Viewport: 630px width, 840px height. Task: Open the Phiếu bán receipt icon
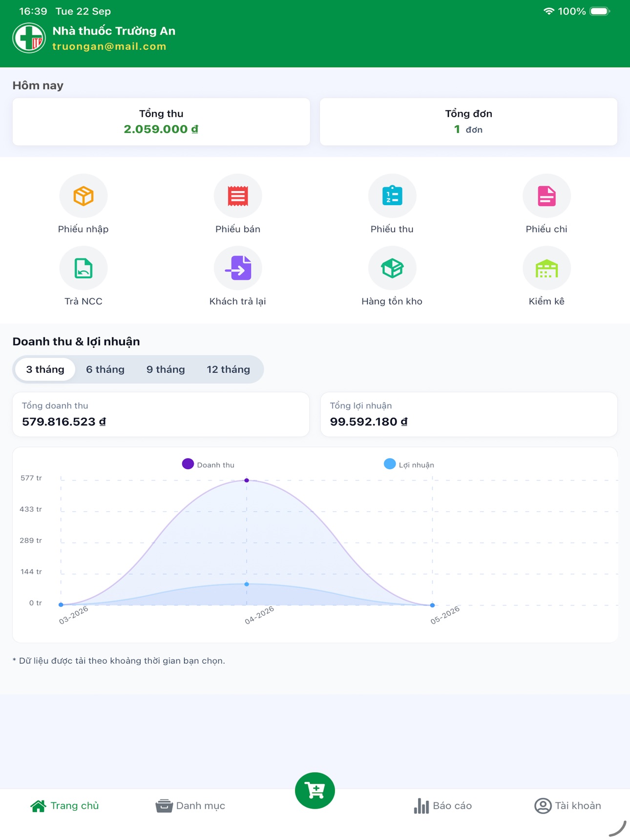coord(238,196)
